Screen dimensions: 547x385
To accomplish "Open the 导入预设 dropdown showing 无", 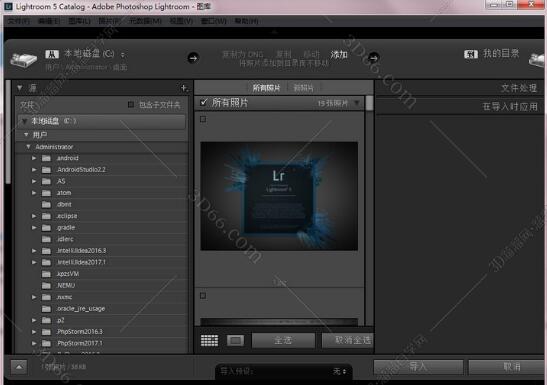I will tap(339, 372).
